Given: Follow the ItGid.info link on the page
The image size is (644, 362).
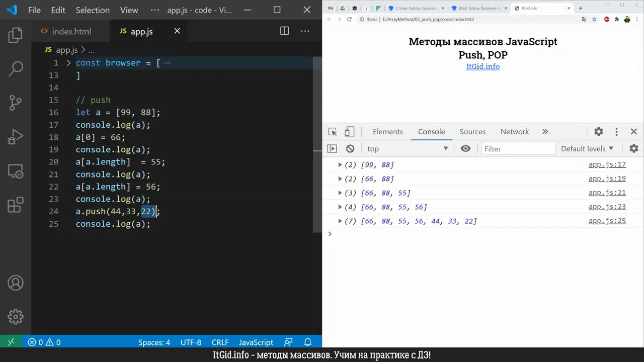Looking at the screenshot, I should point(482,66).
